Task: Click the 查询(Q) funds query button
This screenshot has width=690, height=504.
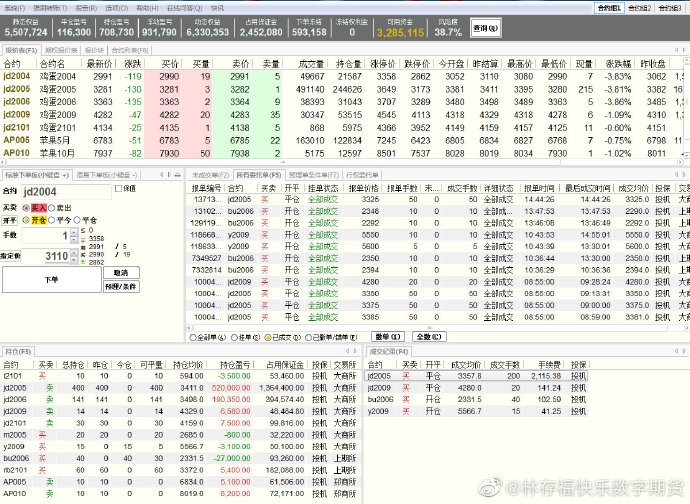Action: (x=485, y=28)
